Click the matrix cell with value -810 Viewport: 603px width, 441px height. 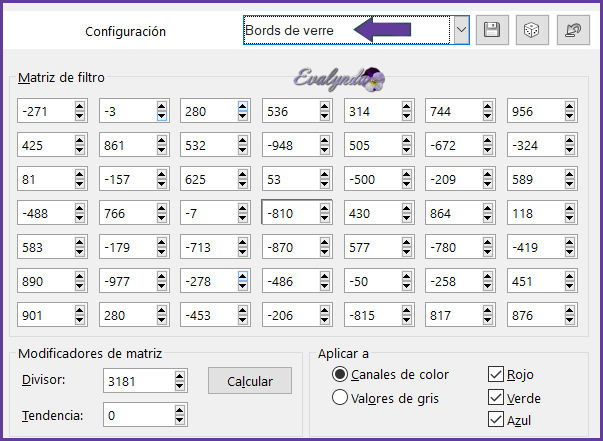coord(291,213)
